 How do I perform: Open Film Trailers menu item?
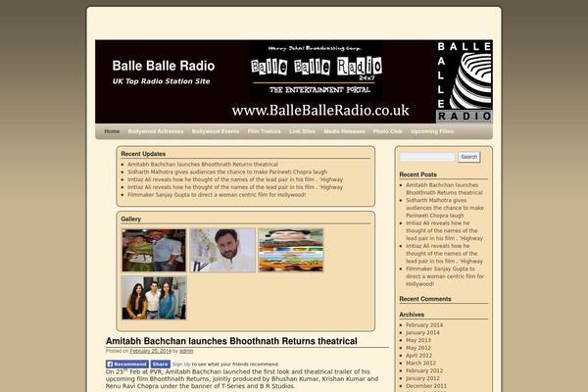(x=264, y=131)
